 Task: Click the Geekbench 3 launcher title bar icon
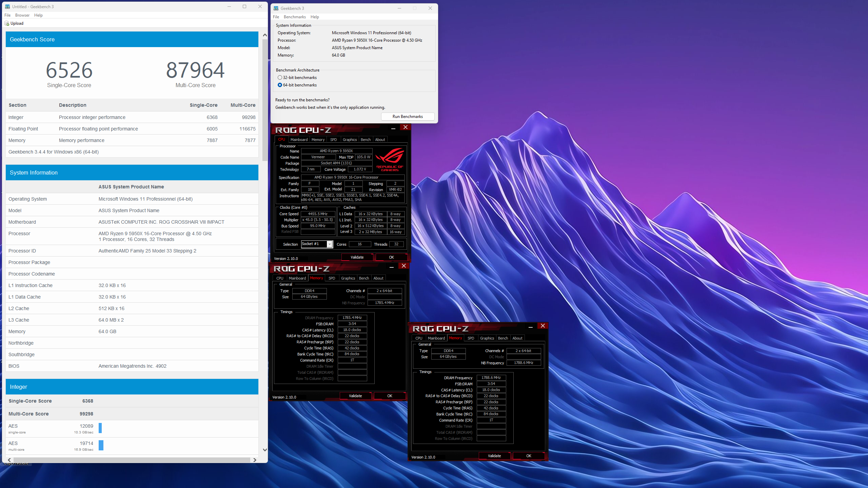pos(276,8)
